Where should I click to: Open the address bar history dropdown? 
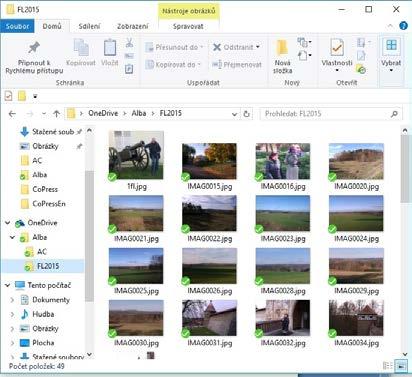[234, 114]
